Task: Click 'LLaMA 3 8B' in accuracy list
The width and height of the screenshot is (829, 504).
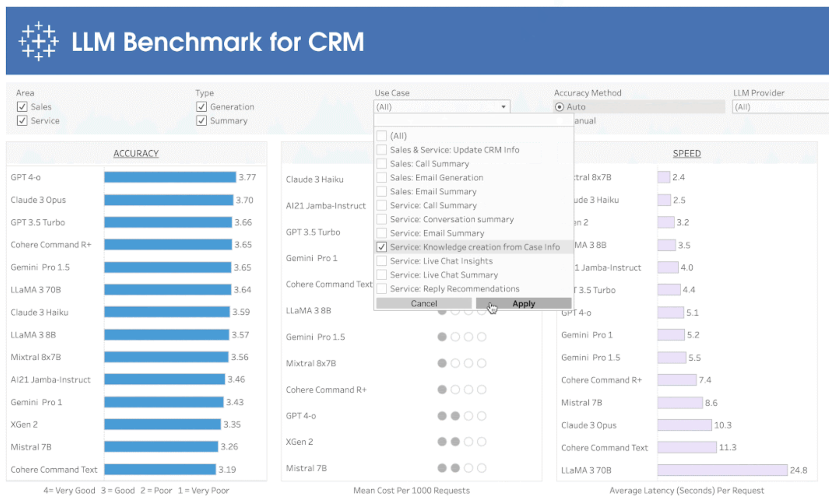Action: pos(33,335)
